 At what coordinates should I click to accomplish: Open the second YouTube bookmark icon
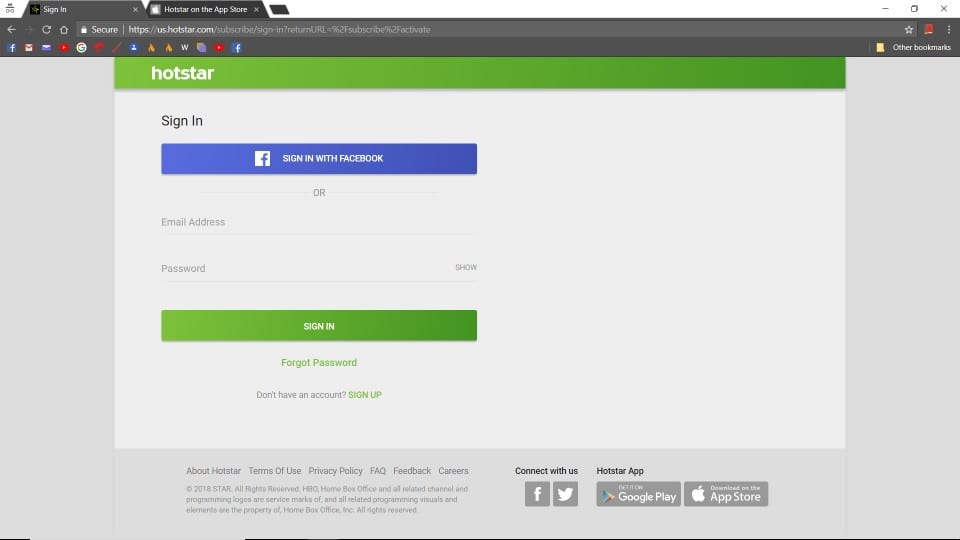point(219,47)
